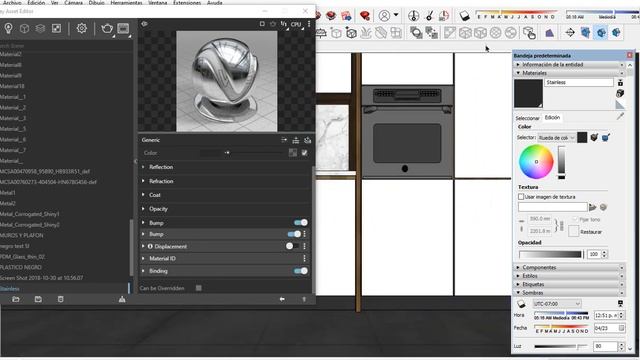This screenshot has width=640, height=360.
Task: Open the Dibujo menu
Action: 96,2
